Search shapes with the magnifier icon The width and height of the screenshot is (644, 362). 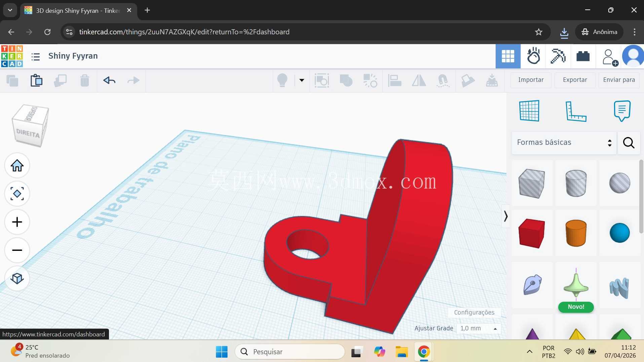pyautogui.click(x=629, y=143)
